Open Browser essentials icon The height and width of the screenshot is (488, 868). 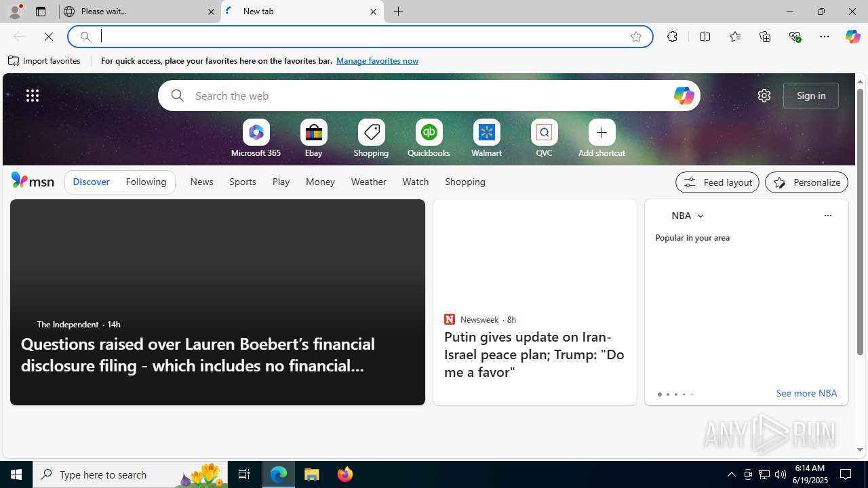pos(795,37)
